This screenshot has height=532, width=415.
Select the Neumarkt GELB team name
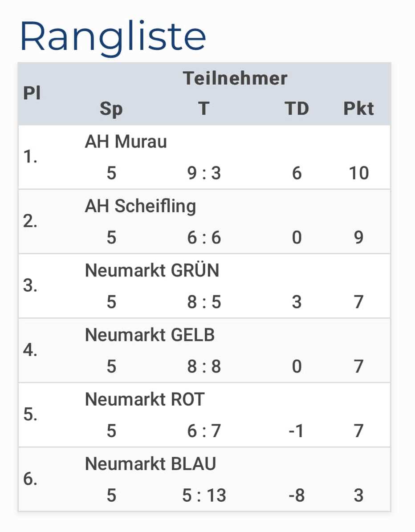[150, 335]
